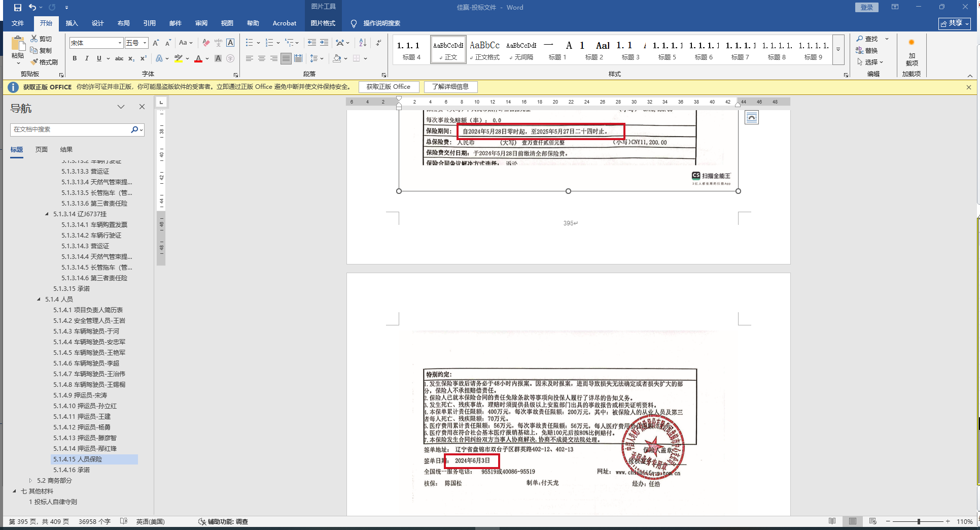
Task: Decrease the paragraph indent
Action: 311,43
